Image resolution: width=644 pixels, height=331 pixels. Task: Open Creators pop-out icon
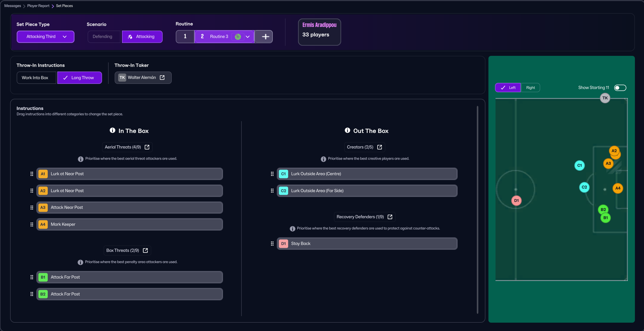pyautogui.click(x=379, y=147)
